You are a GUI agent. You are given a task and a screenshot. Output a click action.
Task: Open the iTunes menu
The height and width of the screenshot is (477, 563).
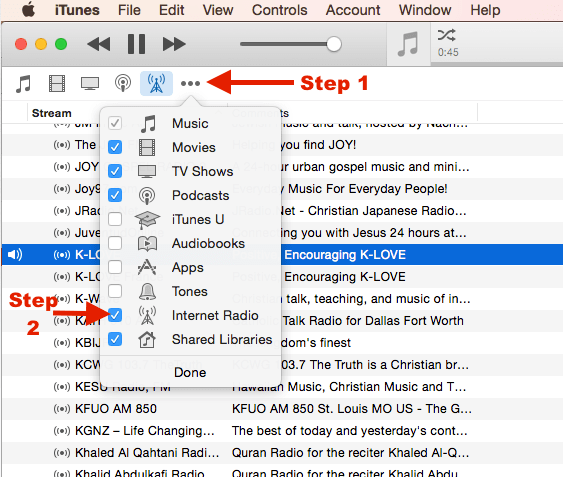pos(77,10)
